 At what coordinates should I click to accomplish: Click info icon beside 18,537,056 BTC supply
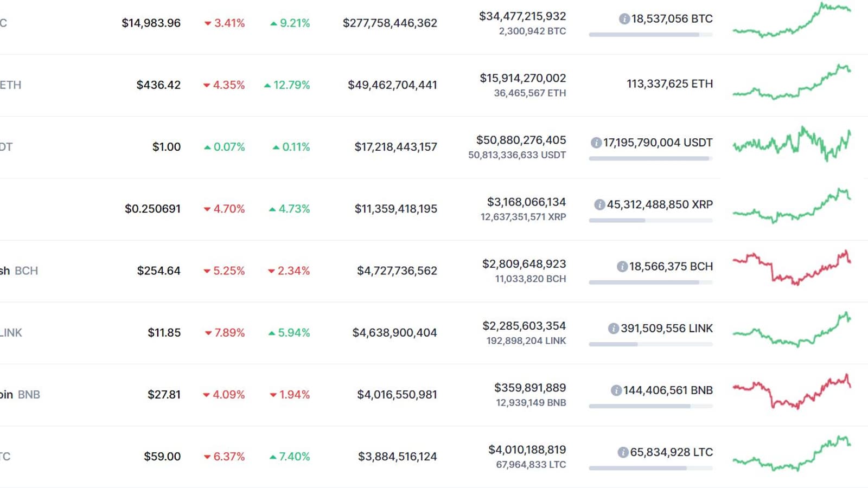coord(624,19)
